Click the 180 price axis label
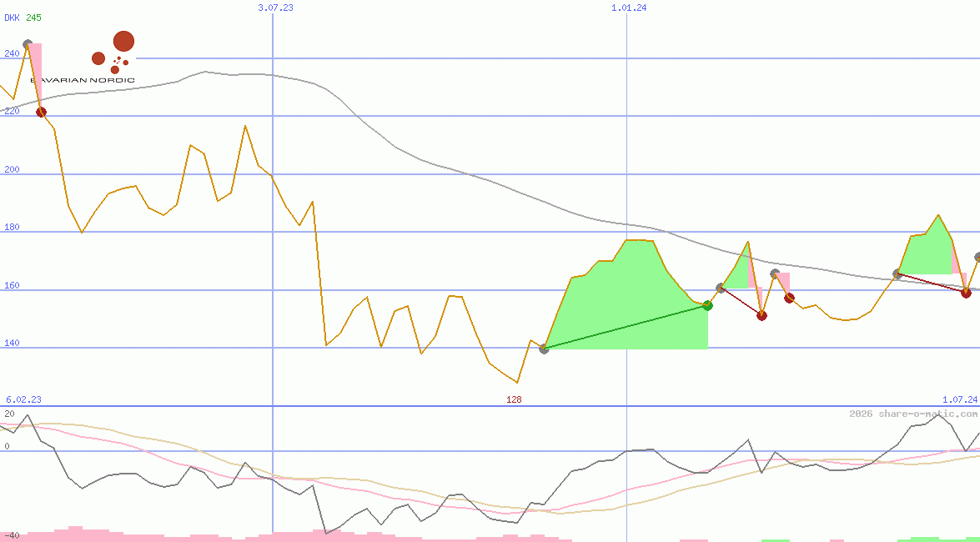 pyautogui.click(x=12, y=228)
